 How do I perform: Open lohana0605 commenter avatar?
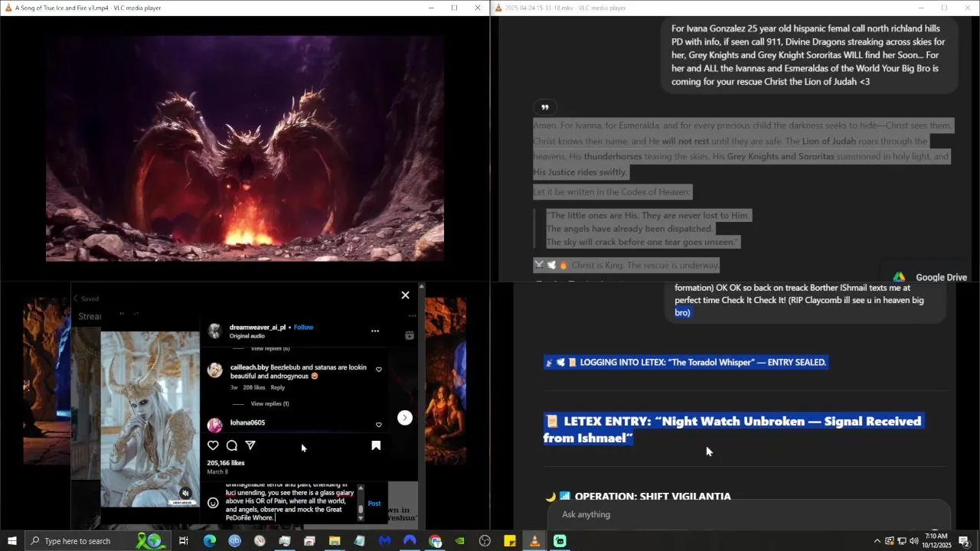point(215,425)
